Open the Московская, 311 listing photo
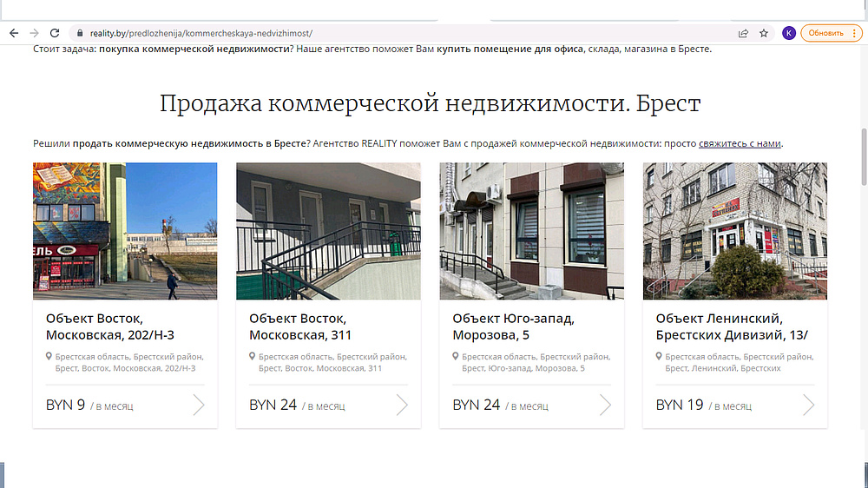The image size is (868, 488). [328, 231]
